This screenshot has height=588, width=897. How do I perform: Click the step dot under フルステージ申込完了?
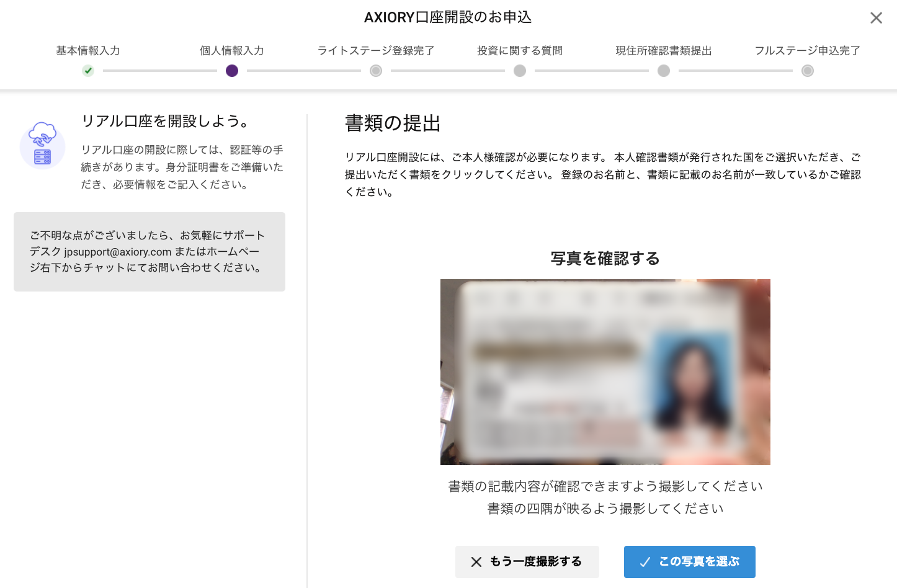[x=808, y=71]
